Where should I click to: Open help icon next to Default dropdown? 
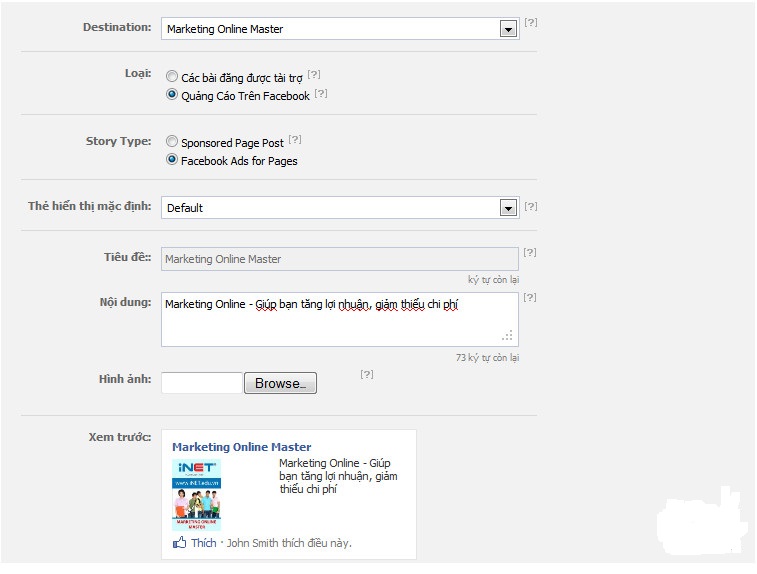531,207
